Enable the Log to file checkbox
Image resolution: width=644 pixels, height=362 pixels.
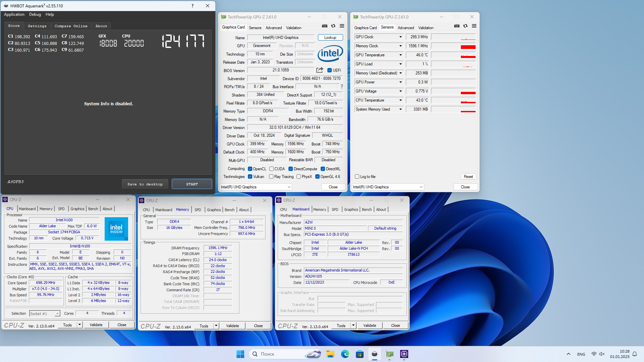coord(357,177)
